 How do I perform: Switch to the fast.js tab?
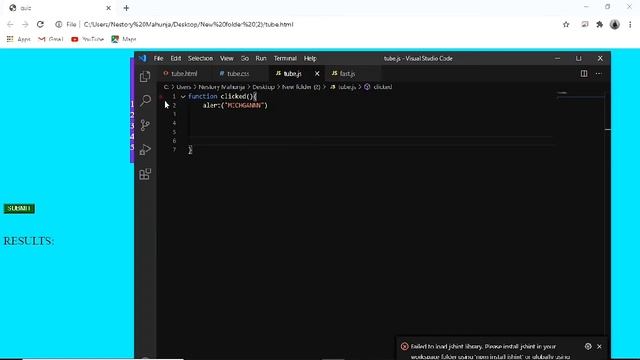(347, 73)
